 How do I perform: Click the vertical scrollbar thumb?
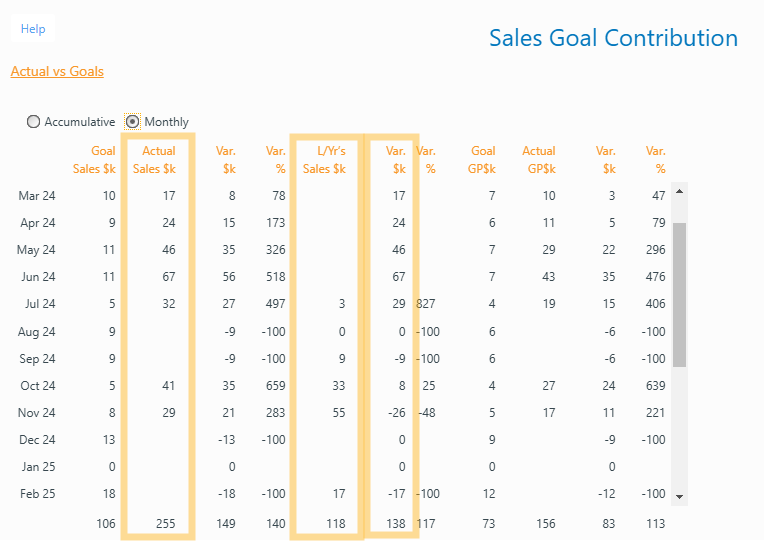pyautogui.click(x=680, y=295)
